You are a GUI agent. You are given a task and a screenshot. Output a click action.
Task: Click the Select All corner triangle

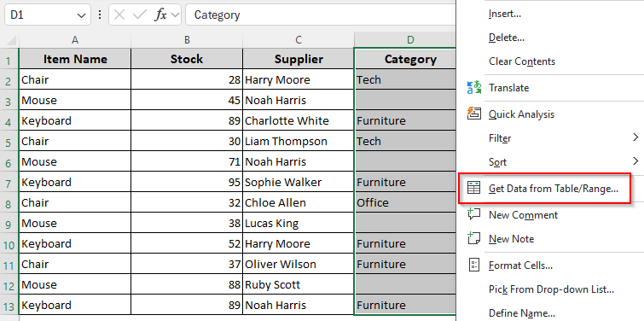click(x=11, y=40)
